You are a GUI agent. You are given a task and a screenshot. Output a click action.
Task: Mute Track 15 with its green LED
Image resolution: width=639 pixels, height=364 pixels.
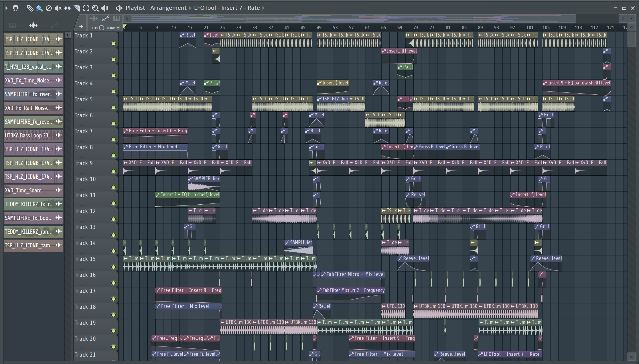click(113, 267)
